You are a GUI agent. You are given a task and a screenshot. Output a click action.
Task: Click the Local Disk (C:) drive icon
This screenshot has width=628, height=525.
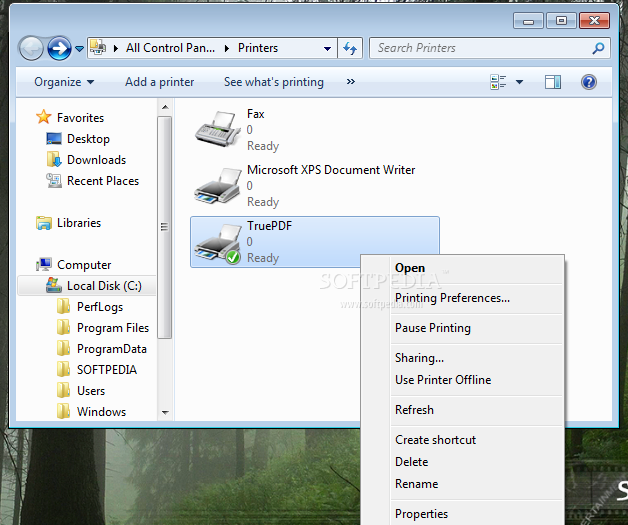click(x=54, y=285)
